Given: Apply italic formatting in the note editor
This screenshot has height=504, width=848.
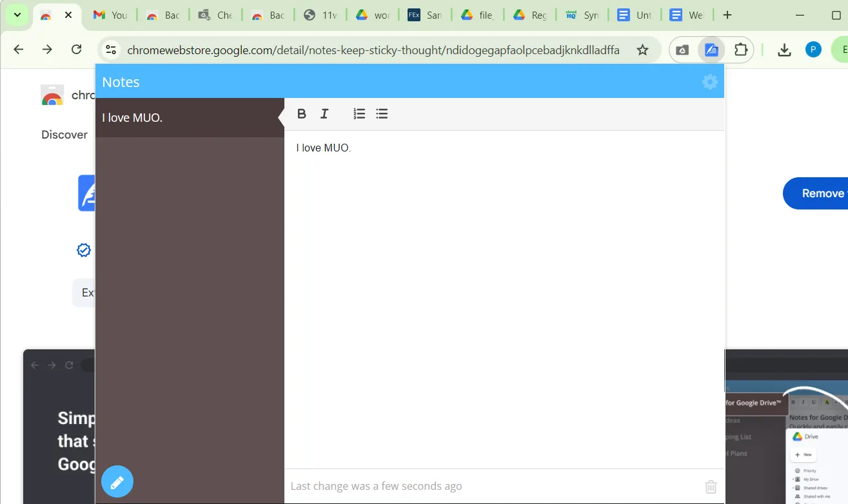Looking at the screenshot, I should (x=324, y=113).
